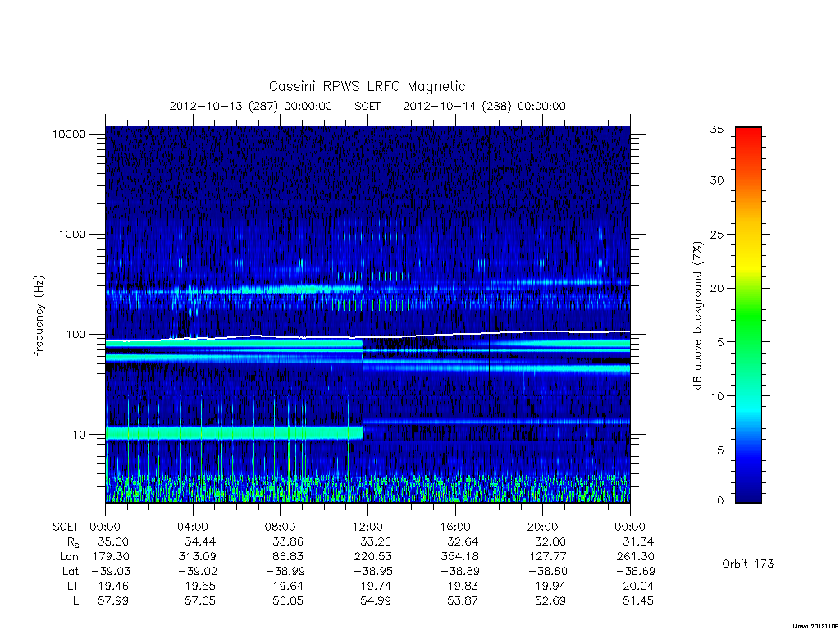Screen dimensions: 840x630
Task: Click the Rs value "35.00"
Action: [113, 541]
